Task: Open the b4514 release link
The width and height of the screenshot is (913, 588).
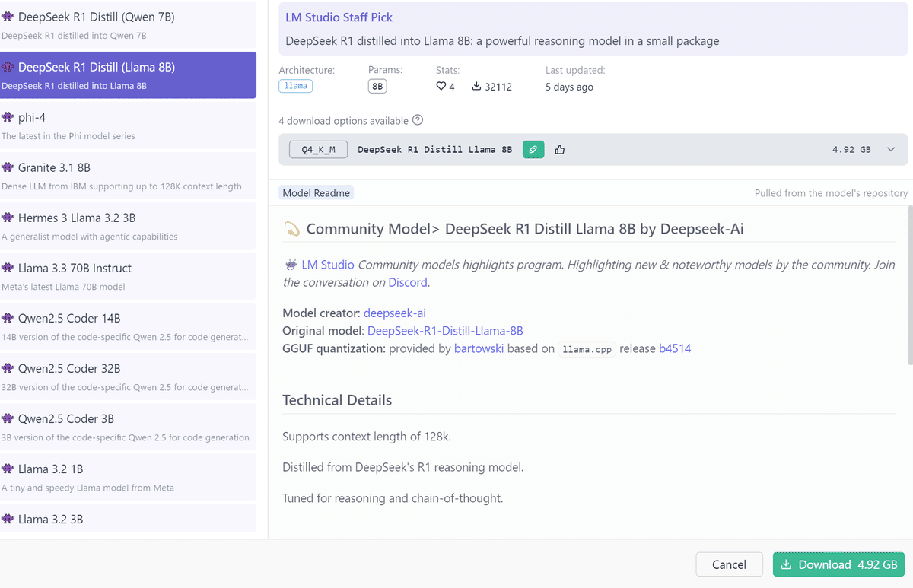Action: (x=675, y=348)
